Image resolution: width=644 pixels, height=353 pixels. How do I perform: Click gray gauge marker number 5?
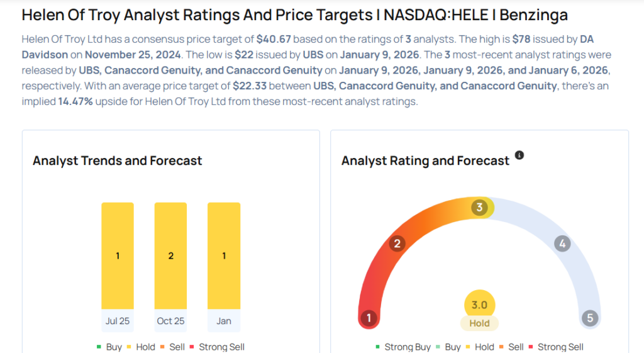pyautogui.click(x=590, y=318)
